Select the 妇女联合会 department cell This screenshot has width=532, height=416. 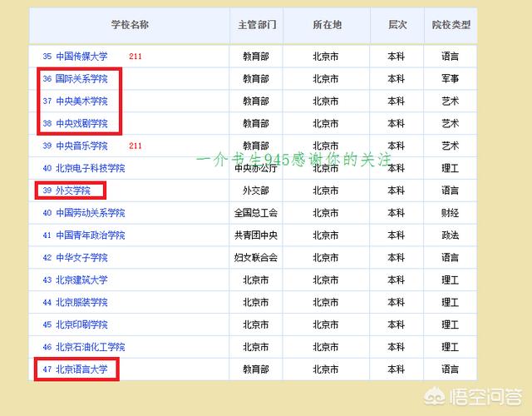256,258
